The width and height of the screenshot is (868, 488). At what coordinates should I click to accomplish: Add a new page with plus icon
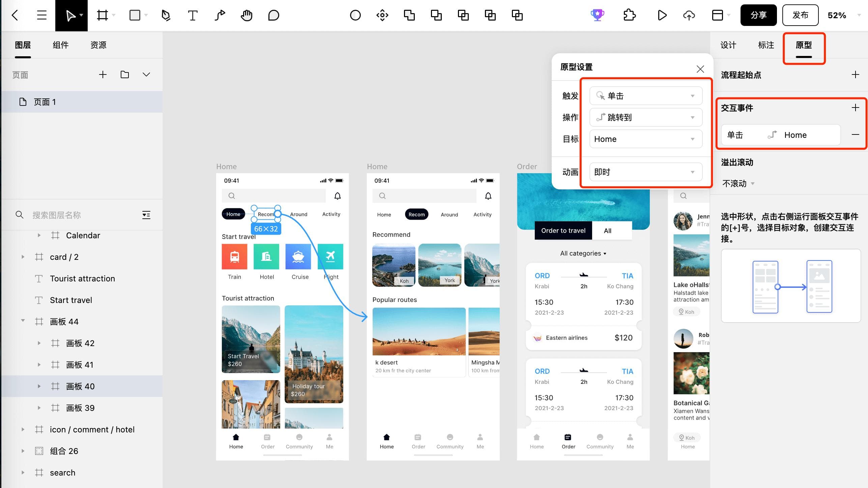point(103,74)
